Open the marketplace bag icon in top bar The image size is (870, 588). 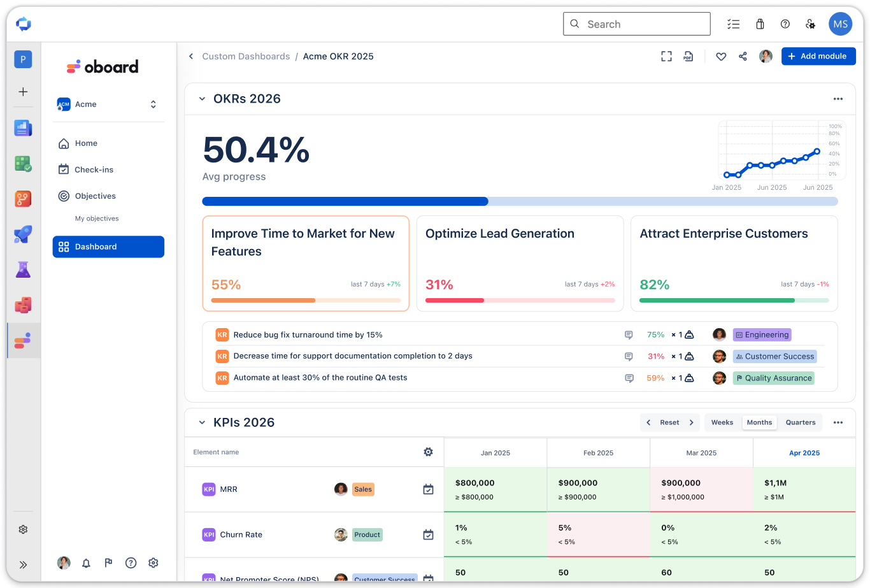(760, 24)
